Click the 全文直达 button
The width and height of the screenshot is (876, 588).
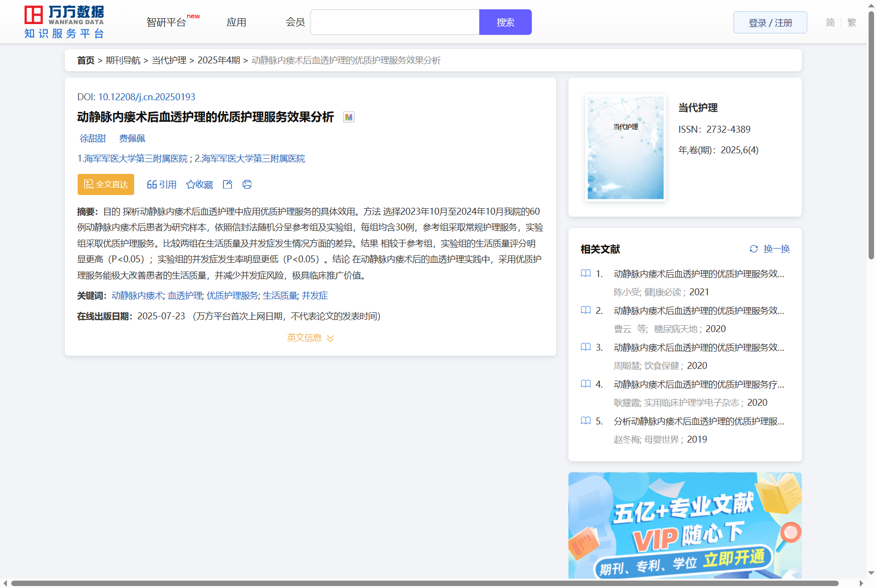click(x=106, y=185)
